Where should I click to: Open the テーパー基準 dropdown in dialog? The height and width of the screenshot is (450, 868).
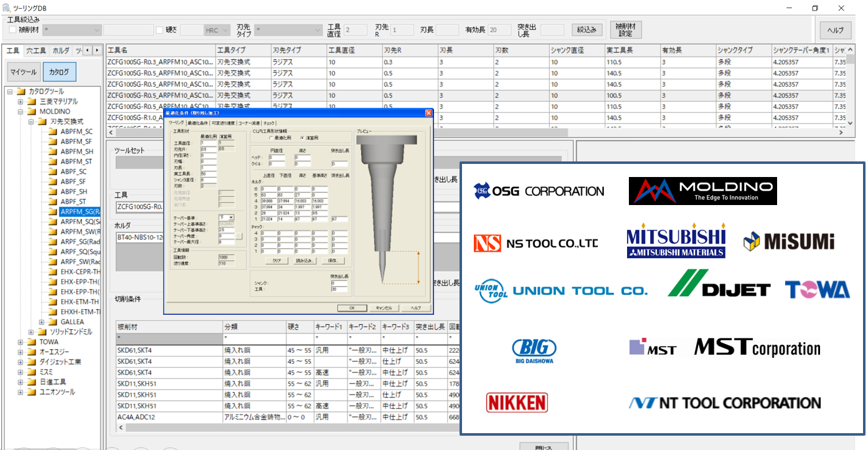(227, 218)
